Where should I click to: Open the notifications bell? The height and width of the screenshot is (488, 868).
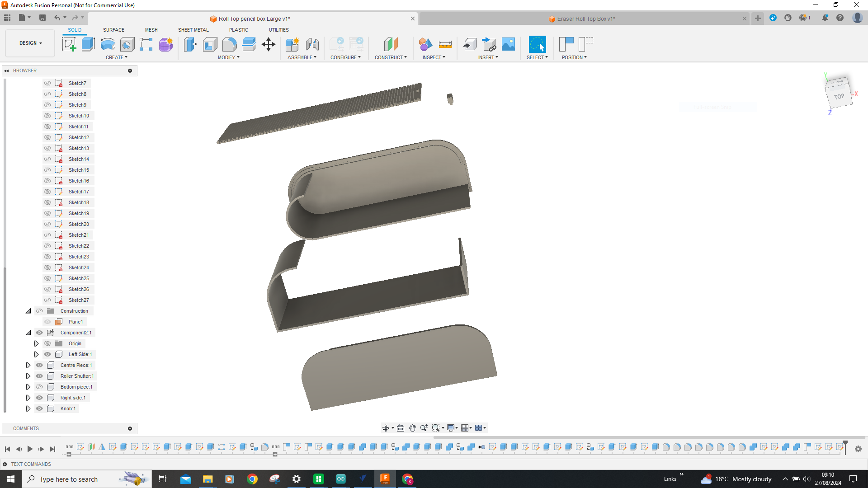point(825,18)
